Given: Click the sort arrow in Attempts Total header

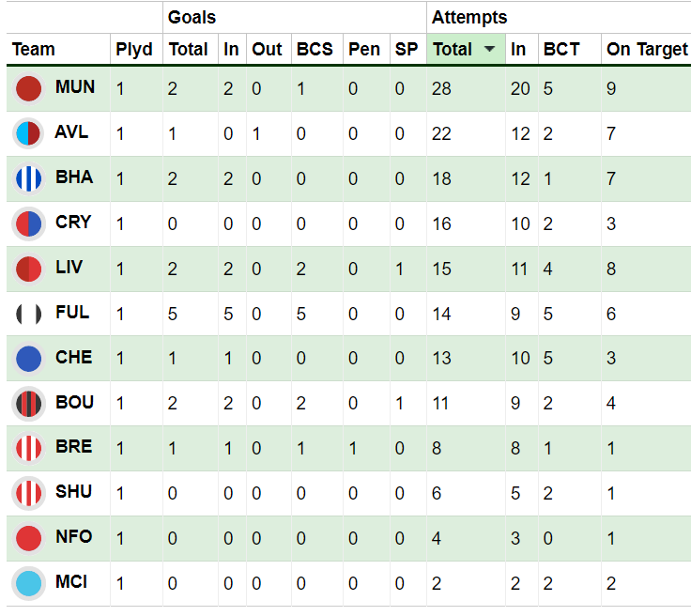Looking at the screenshot, I should point(489,50).
